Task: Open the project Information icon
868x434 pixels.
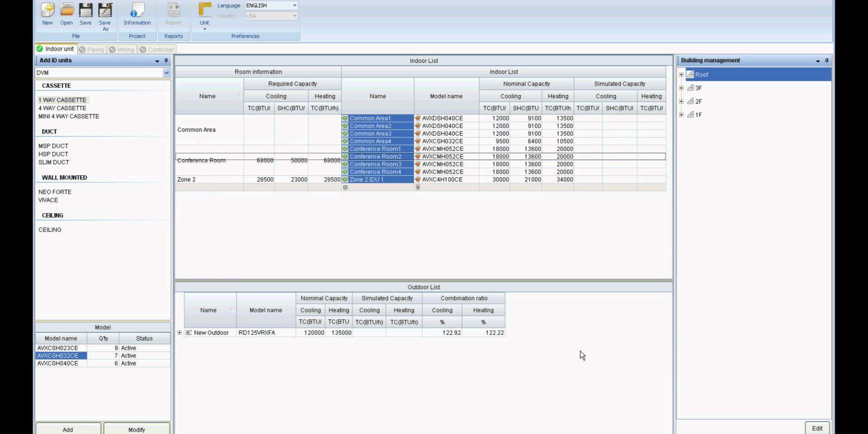Action: click(137, 11)
